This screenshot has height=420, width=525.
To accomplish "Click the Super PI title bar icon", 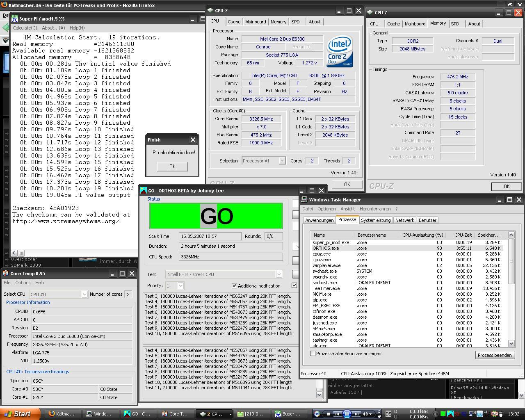I will [15, 19].
